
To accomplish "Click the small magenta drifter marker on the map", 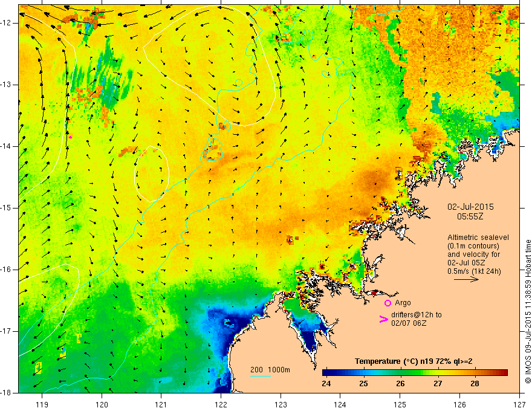I will point(70,137).
